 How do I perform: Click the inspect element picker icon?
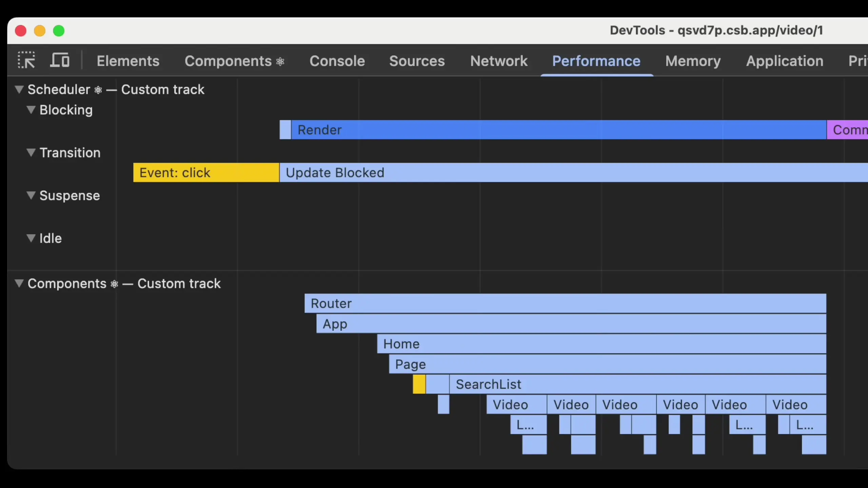pyautogui.click(x=26, y=60)
